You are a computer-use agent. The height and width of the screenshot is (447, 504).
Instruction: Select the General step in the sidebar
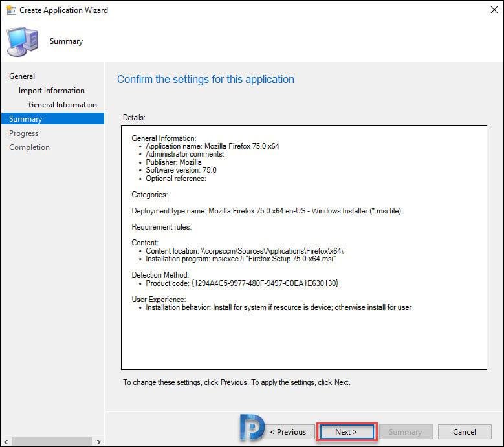click(22, 76)
